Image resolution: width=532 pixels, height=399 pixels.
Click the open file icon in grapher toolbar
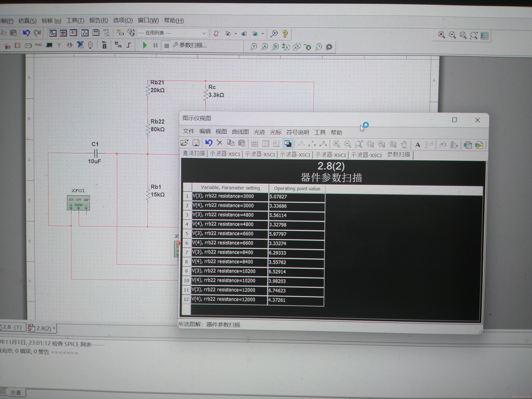pos(184,143)
